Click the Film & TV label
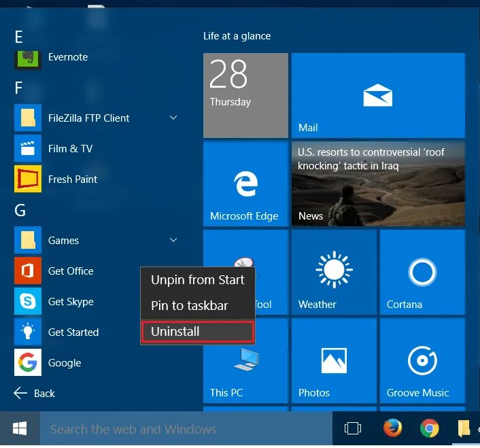 tap(71, 149)
